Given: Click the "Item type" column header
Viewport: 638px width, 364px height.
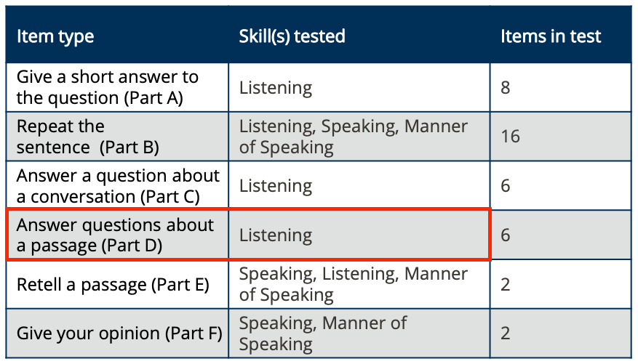Looking at the screenshot, I should (55, 36).
